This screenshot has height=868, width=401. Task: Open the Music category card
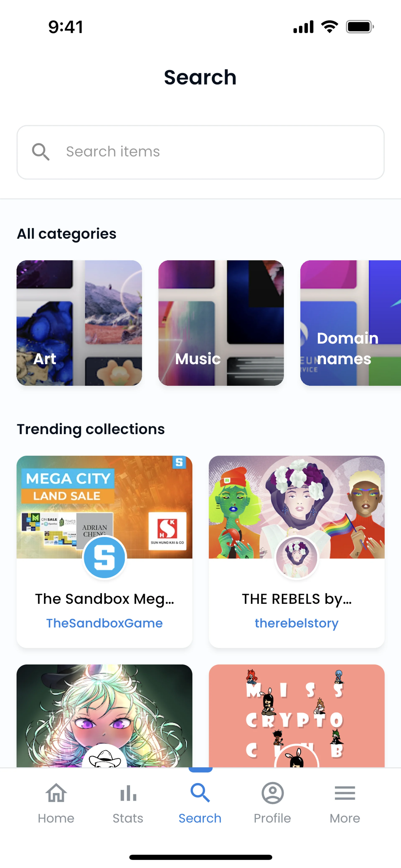pos(221,323)
